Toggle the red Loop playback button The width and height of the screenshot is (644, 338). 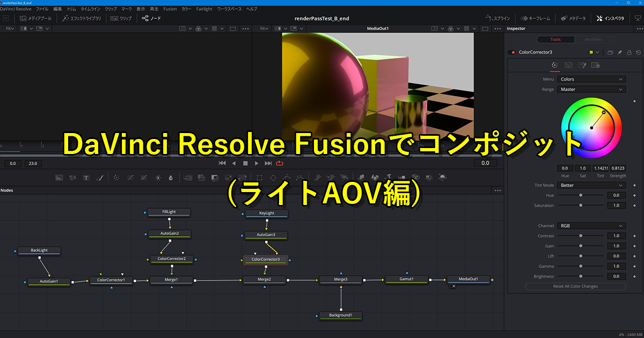280,163
